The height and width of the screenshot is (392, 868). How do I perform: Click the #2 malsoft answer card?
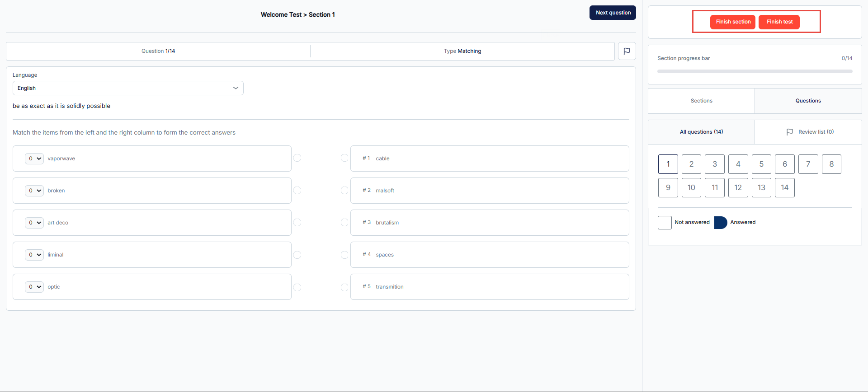pos(490,191)
